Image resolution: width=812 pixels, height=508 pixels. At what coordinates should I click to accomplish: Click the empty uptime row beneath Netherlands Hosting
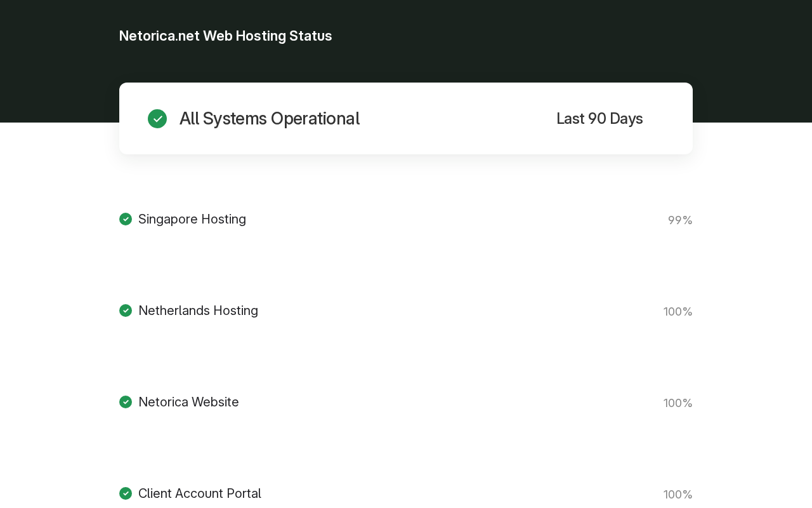coord(406,345)
